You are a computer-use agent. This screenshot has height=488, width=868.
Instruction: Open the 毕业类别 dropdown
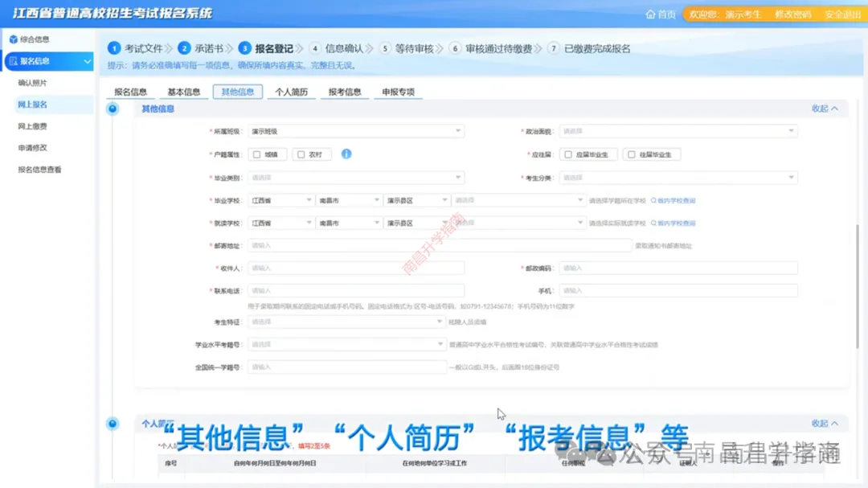tap(356, 178)
